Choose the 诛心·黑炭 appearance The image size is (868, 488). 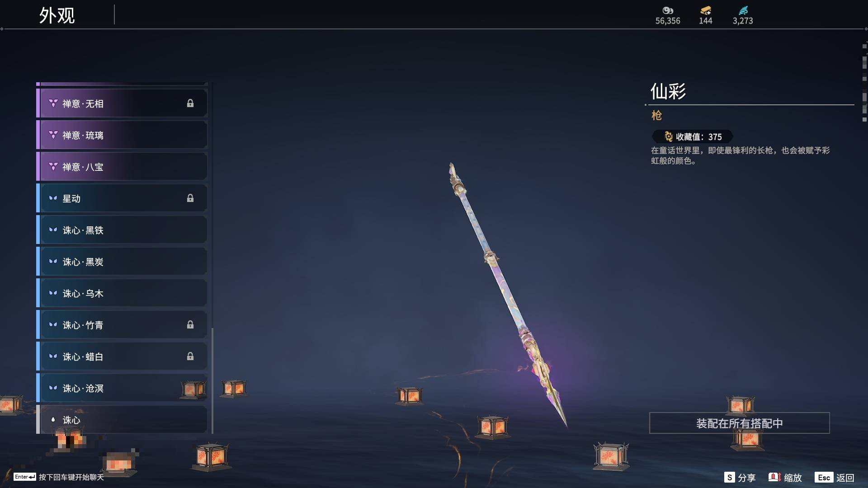click(122, 262)
